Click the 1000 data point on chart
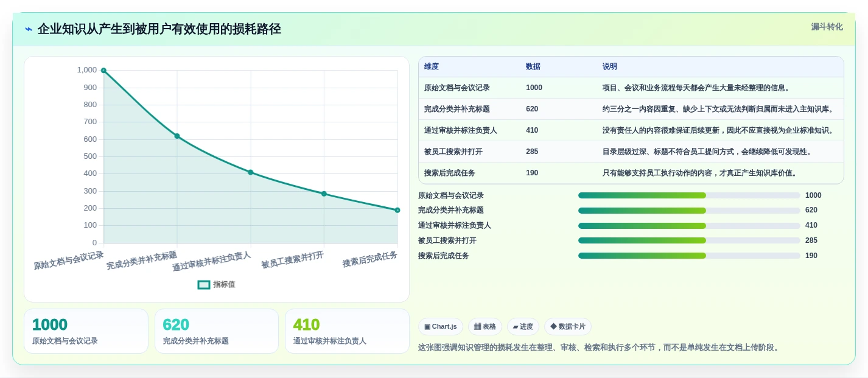Image resolution: width=868 pixels, height=378 pixels. 103,71
